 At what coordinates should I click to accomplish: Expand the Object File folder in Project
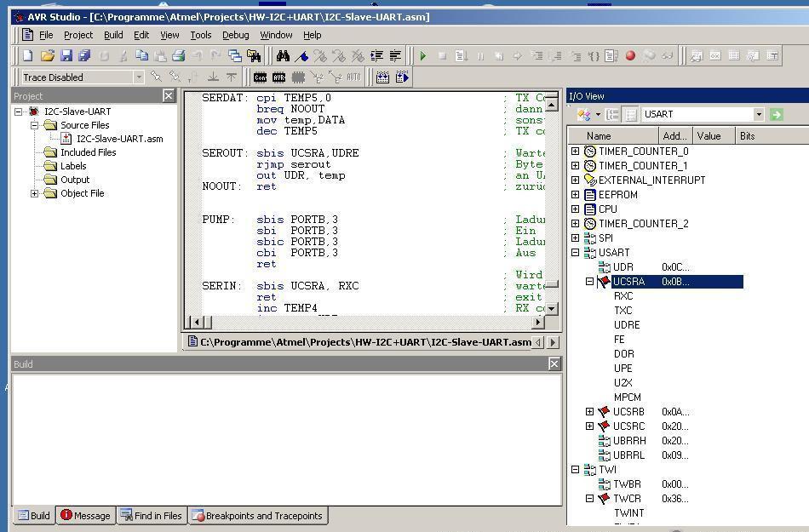[35, 193]
